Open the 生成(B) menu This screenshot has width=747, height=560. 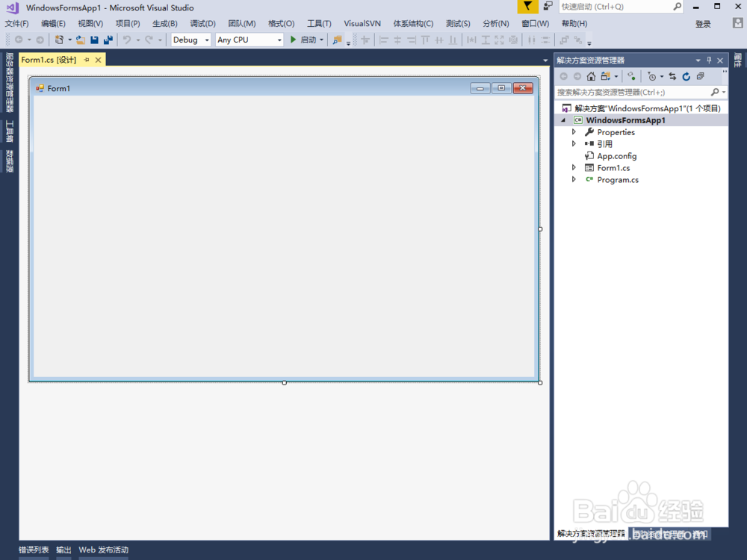point(165,23)
